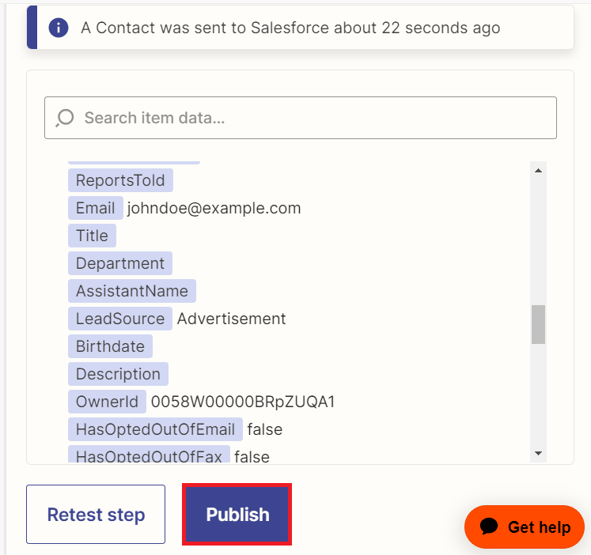This screenshot has width=591, height=555.
Task: Click the data list scrollbar thumb
Action: 538,324
